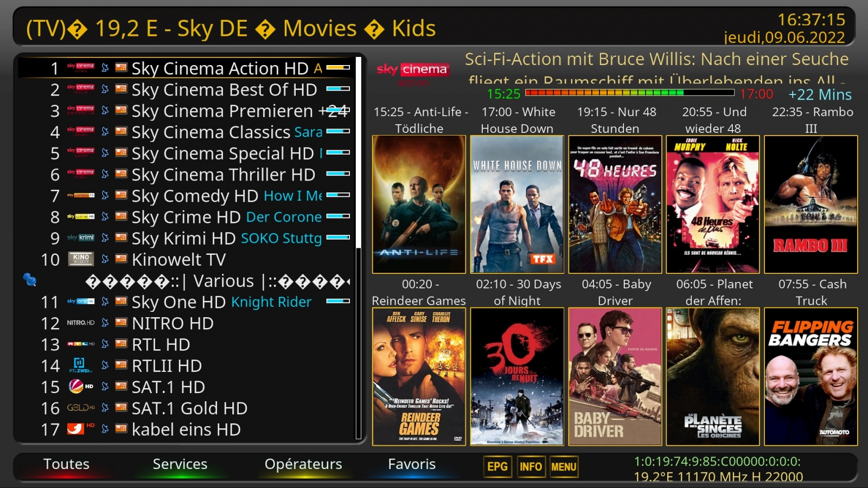Select the 30 Jours de Nuit poster
This screenshot has height=488, width=868.
pyautogui.click(x=517, y=376)
